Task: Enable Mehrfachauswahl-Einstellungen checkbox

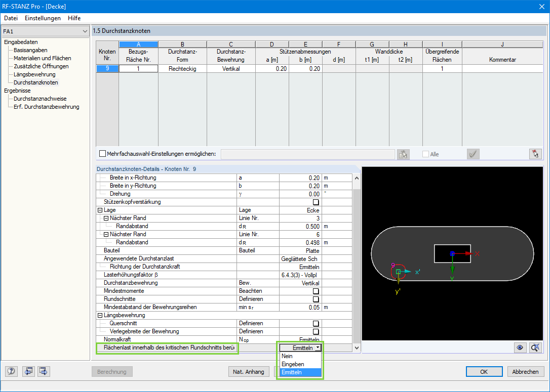Action: (x=103, y=154)
